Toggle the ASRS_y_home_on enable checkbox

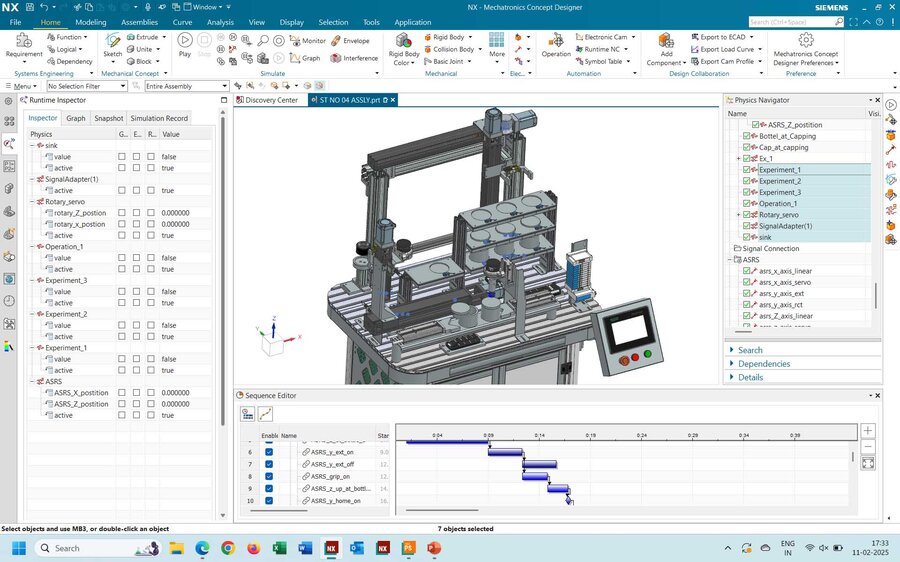pyautogui.click(x=269, y=500)
